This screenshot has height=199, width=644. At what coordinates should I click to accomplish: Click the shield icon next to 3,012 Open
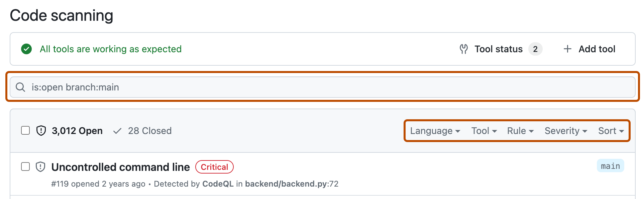(x=41, y=131)
